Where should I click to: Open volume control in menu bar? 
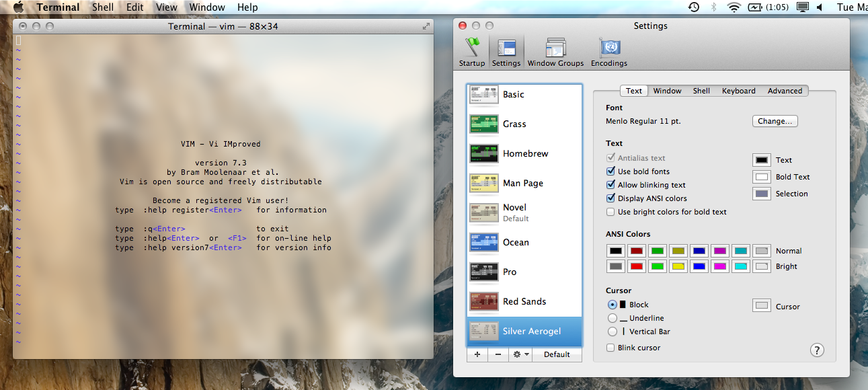click(x=820, y=7)
